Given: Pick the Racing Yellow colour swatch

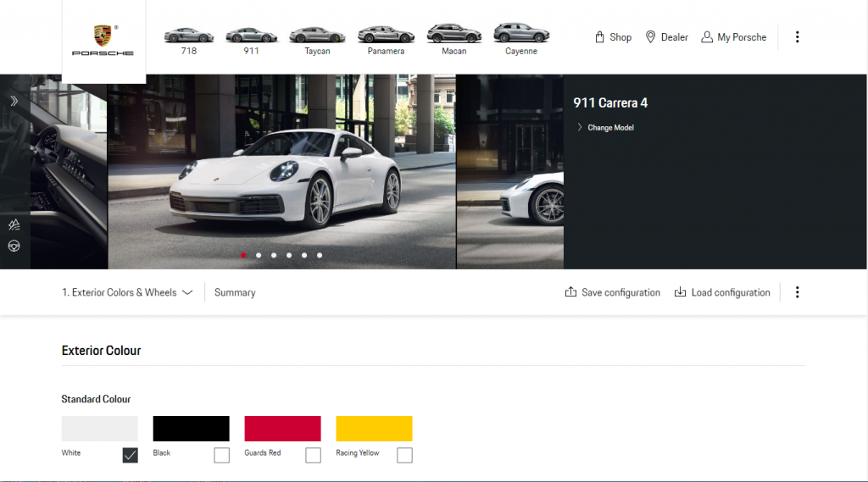Looking at the screenshot, I should click(374, 429).
